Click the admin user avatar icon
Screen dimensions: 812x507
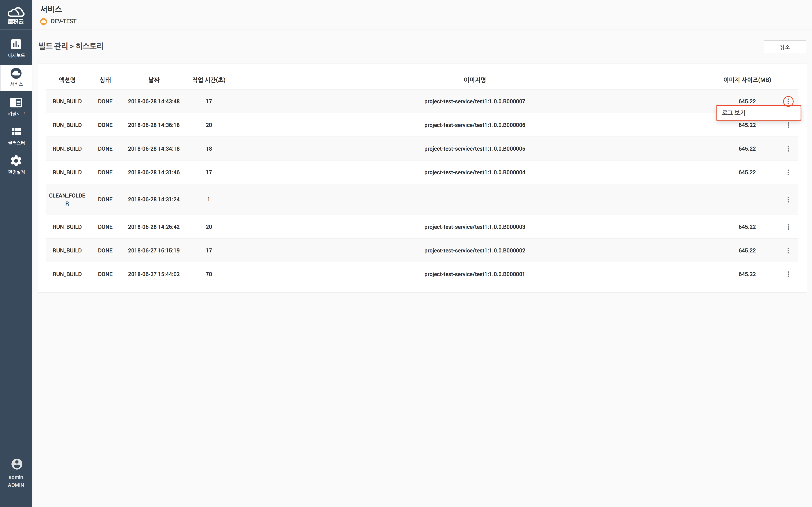16,464
